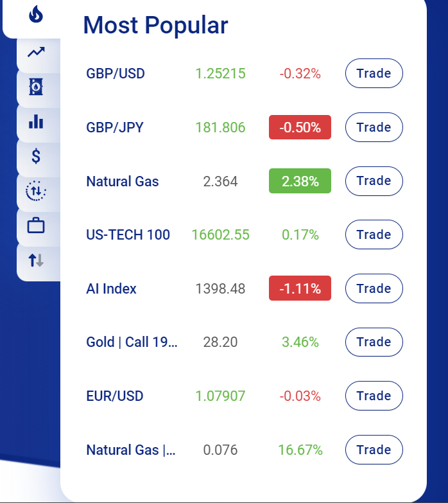Open the GBP/JPY instrument name

tap(115, 127)
